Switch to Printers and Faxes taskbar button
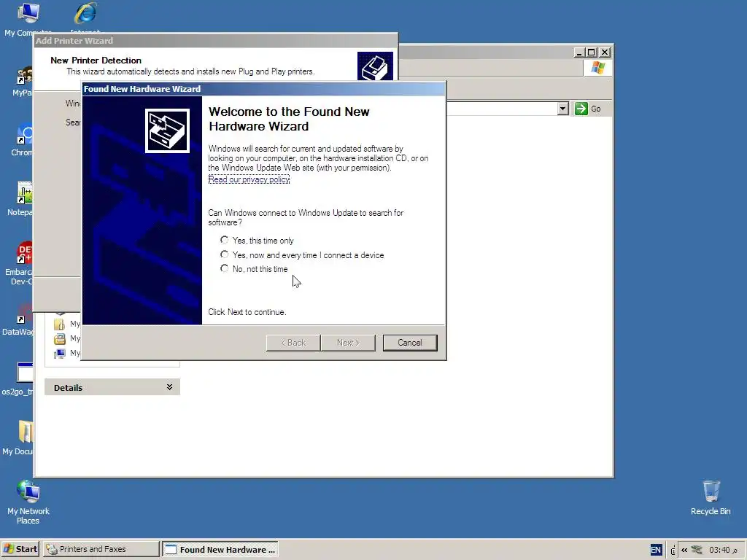 pos(101,549)
